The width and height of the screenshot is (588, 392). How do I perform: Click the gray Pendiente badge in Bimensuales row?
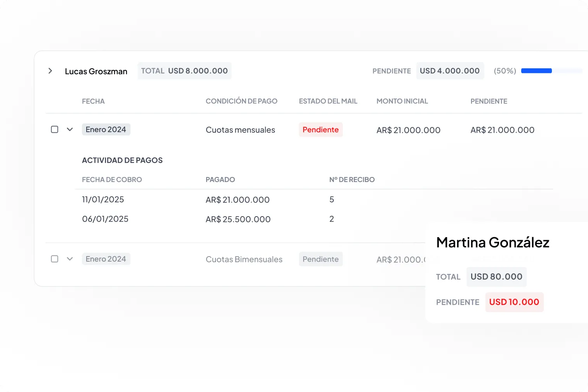point(321,259)
